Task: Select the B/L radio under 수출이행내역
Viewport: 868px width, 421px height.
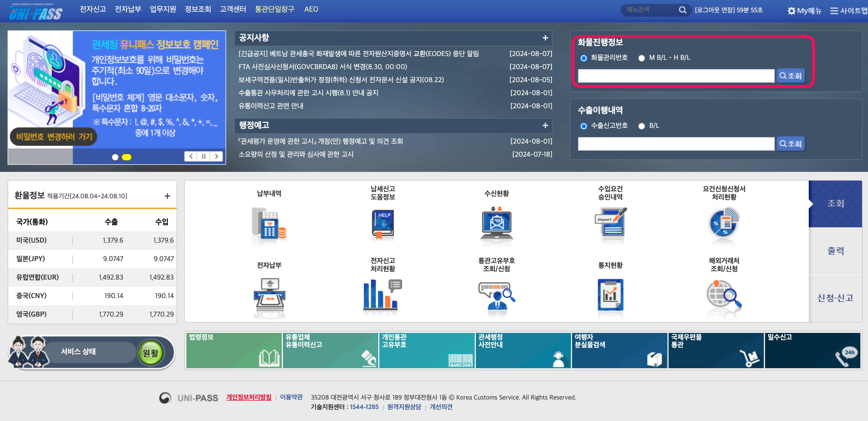Action: coord(642,126)
